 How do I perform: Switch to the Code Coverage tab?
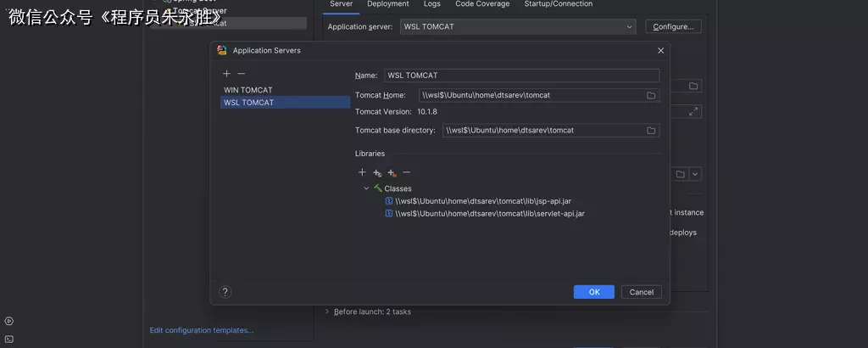(x=482, y=4)
